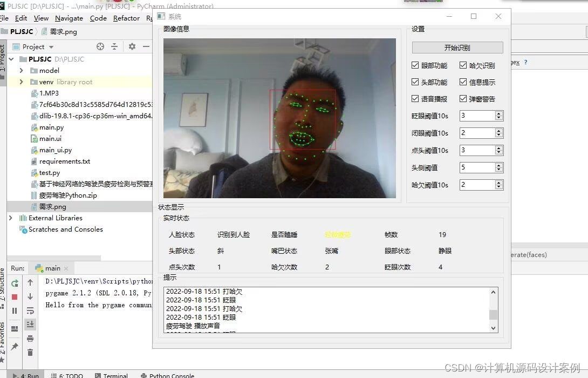Screen dimensions: 588x378
Task: Click PLJSJC breadcrumb in navigation bar
Action: coord(22,31)
